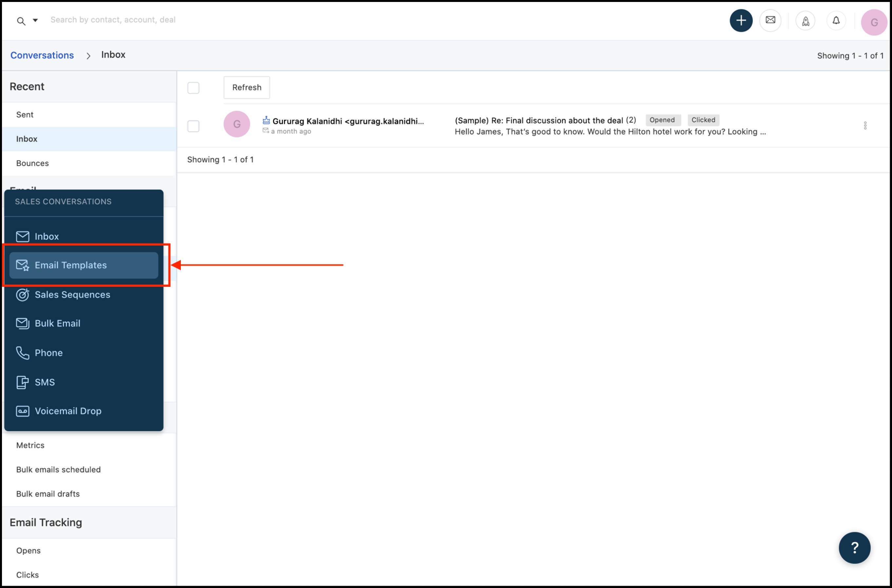Click the Inbox envelope icon in popup menu
This screenshot has height=588, width=892.
(23, 237)
